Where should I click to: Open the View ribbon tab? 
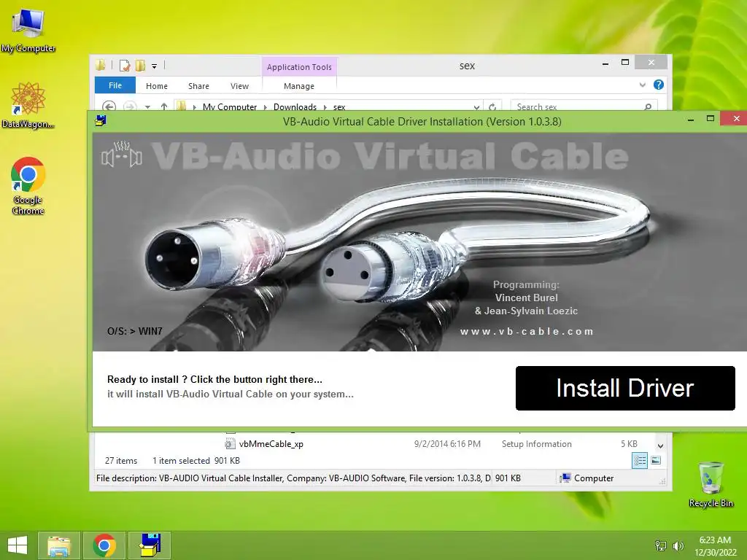pos(239,86)
